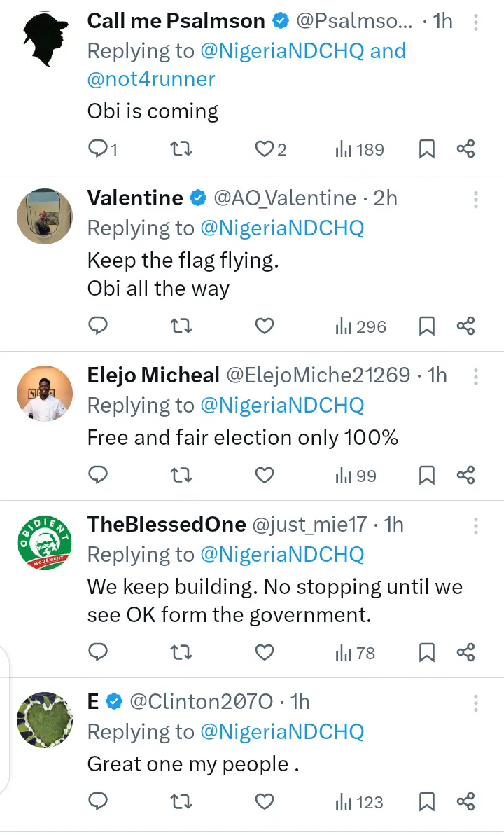Screen dimensions: 504x835
Task: Open reply thread on Psalmson's tweet with 1 comment
Action: coord(103,149)
